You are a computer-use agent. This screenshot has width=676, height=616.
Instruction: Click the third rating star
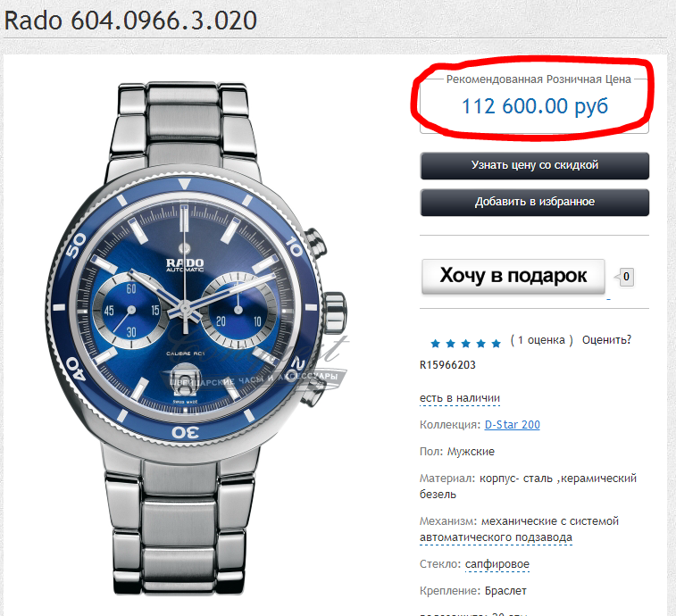[x=465, y=343]
